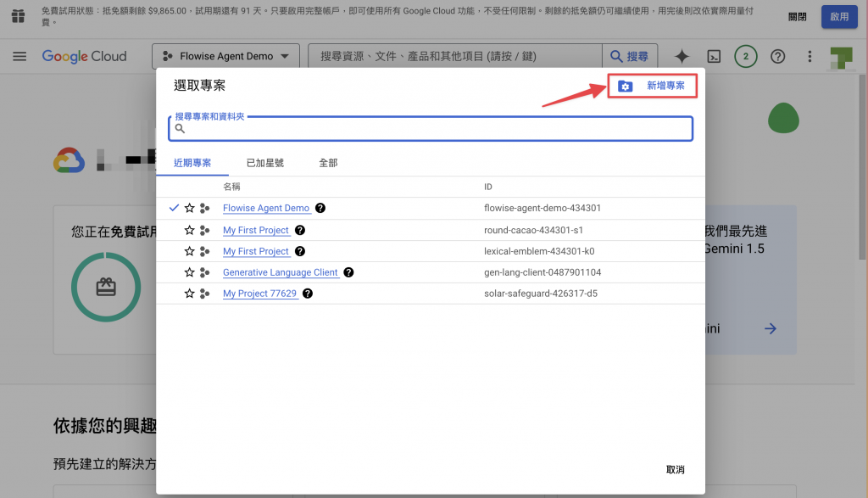Click the Google Cloud logo

pos(84,56)
